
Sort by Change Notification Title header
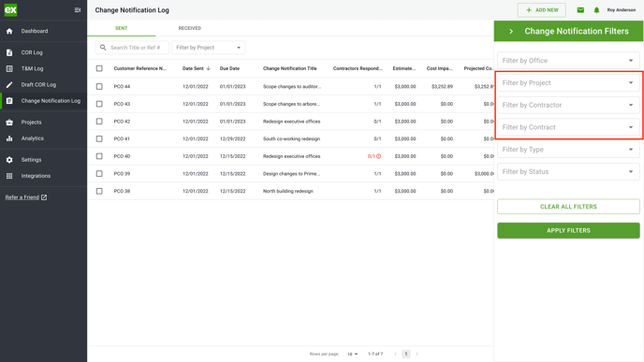point(290,68)
